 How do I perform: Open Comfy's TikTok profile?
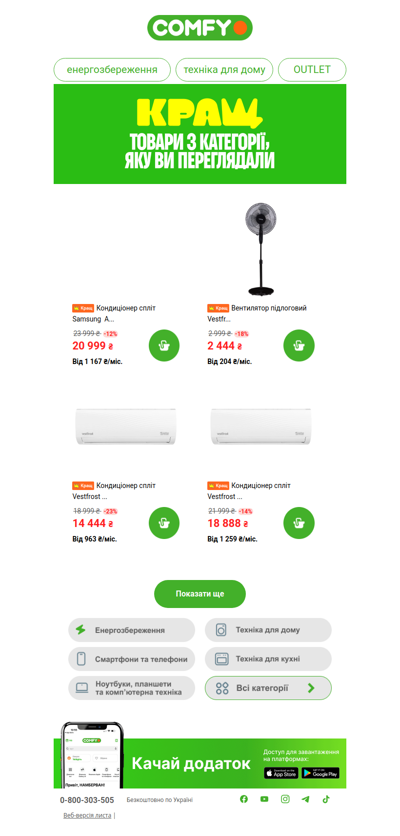pyautogui.click(x=326, y=799)
